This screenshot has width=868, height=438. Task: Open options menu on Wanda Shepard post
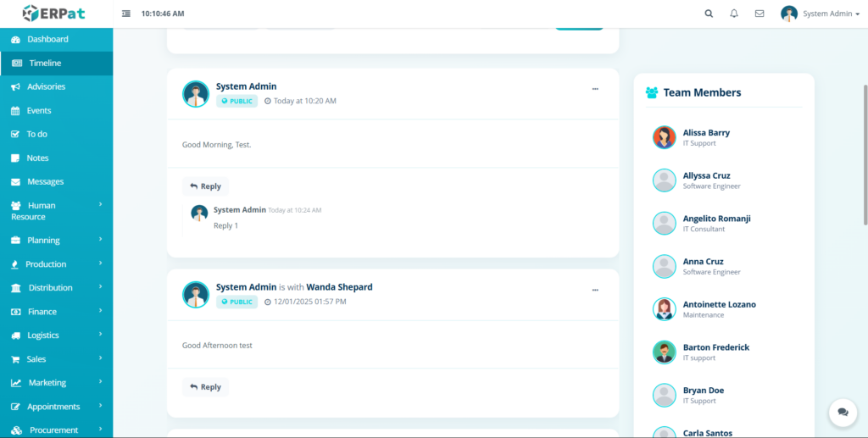pos(595,290)
